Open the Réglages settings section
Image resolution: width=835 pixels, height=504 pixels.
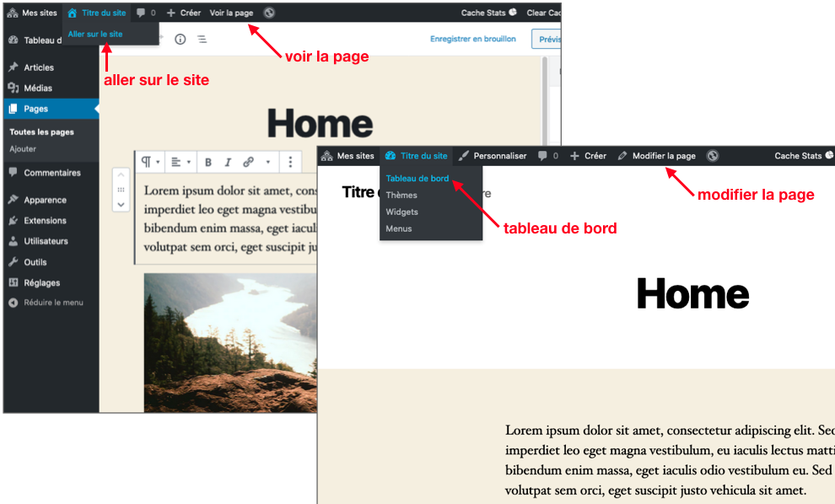41,282
